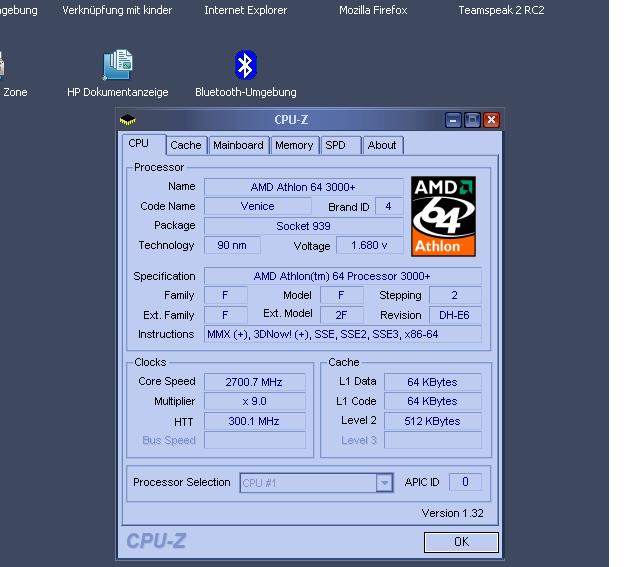Click the Specification field text
The height and width of the screenshot is (567, 640).
click(x=342, y=276)
